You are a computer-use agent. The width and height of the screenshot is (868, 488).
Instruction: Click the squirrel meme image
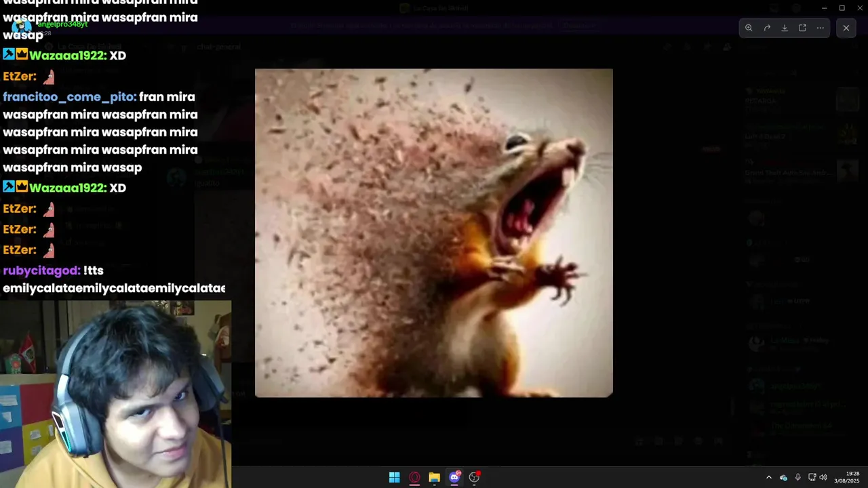434,232
